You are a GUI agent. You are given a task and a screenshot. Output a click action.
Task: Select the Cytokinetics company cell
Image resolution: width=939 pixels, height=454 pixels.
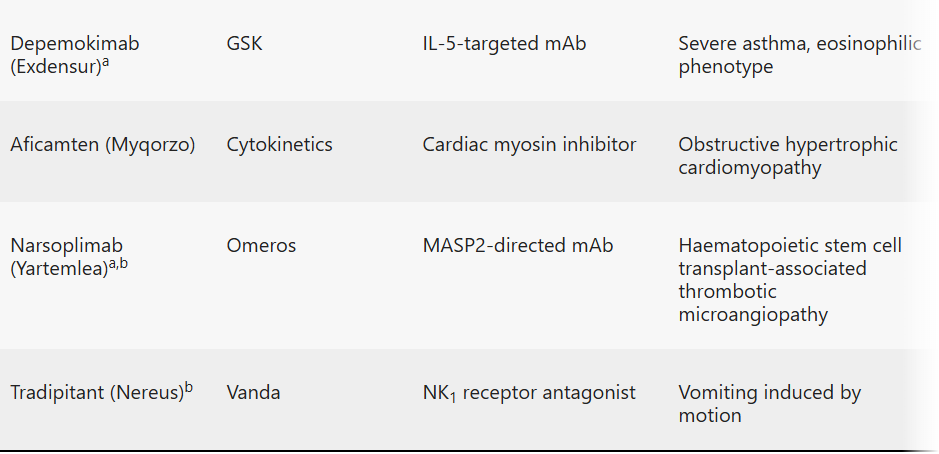[279, 145]
